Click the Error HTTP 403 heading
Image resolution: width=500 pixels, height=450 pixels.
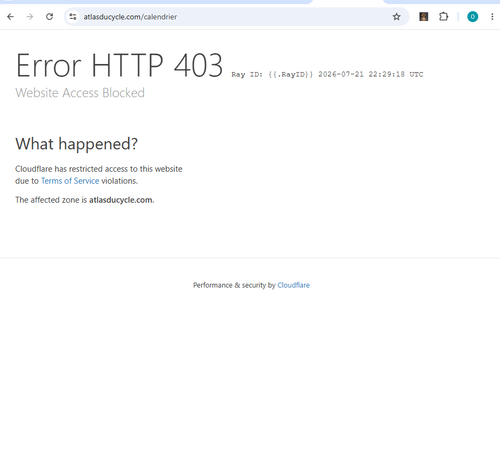tap(119, 65)
